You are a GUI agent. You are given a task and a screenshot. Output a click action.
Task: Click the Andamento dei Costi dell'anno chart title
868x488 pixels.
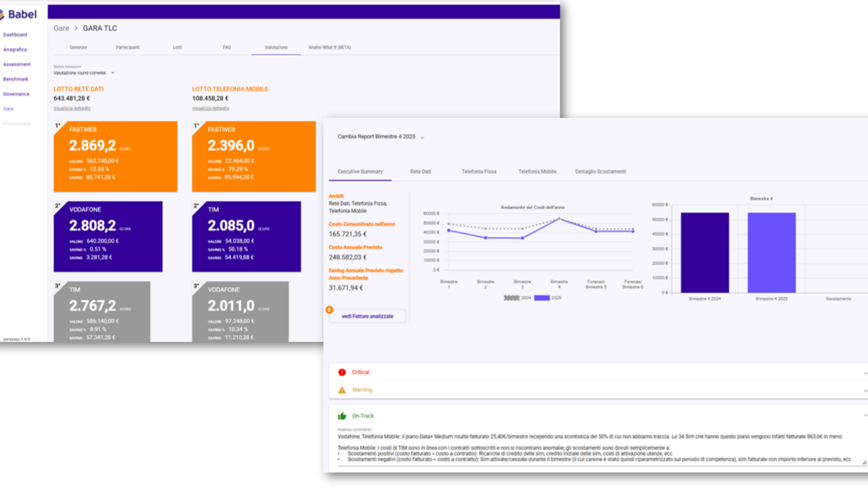coord(533,207)
